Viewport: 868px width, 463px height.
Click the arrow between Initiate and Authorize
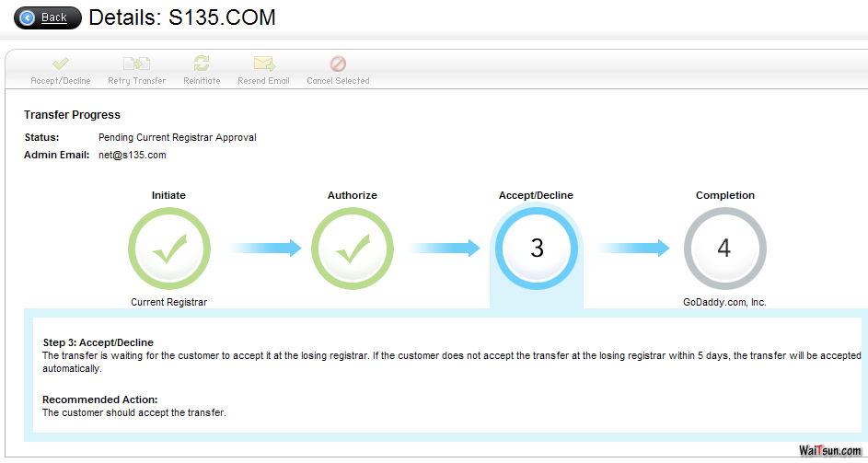click(x=265, y=248)
